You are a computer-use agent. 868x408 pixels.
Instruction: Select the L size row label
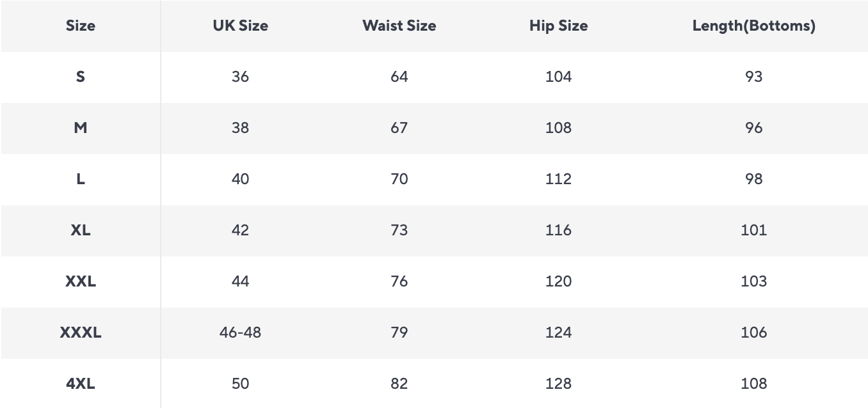pyautogui.click(x=81, y=179)
